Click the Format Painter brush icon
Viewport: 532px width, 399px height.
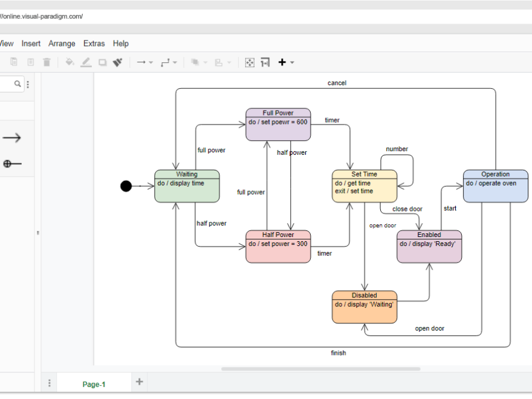tap(117, 62)
